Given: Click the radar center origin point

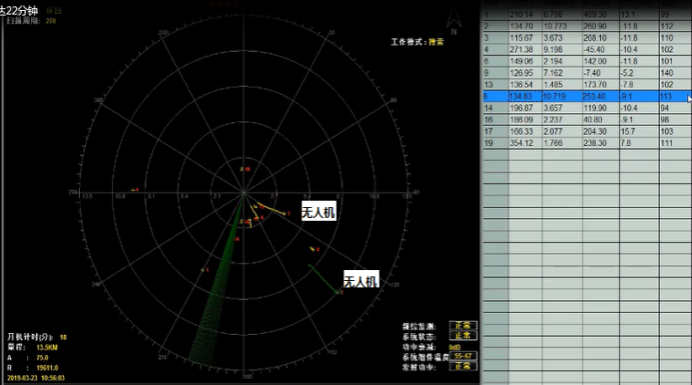Looking at the screenshot, I should pyautogui.click(x=244, y=192).
